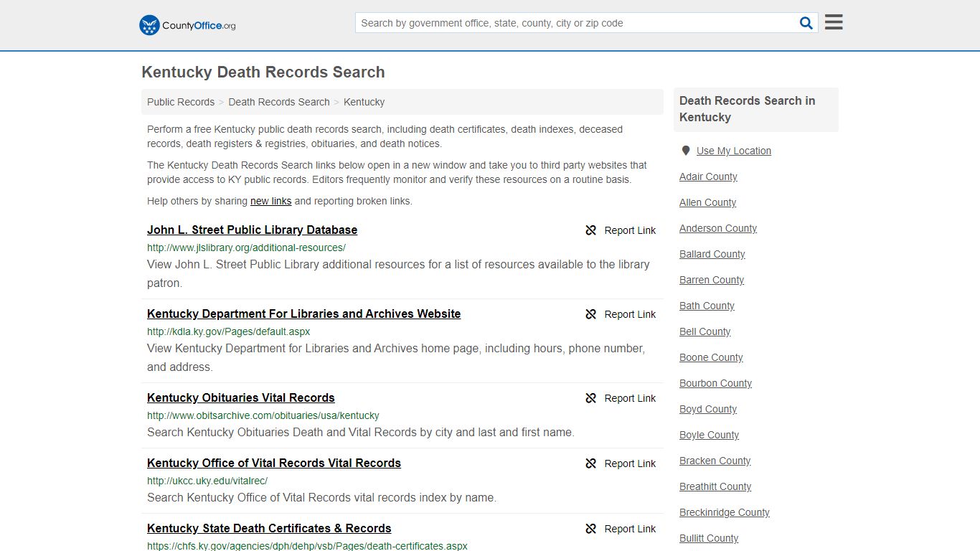This screenshot has height=551, width=980.
Task: Click the chfs.ky.gov death-certificates URL
Action: tap(307, 546)
